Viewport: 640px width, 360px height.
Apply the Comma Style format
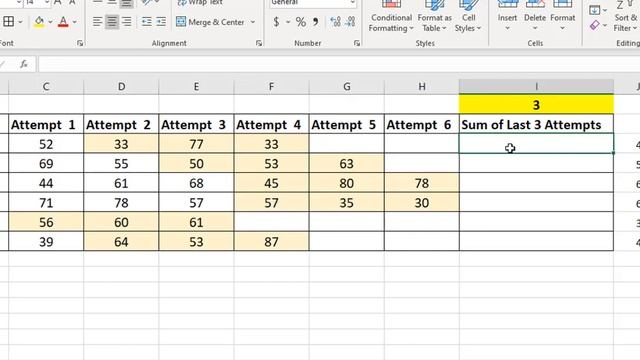(316, 22)
